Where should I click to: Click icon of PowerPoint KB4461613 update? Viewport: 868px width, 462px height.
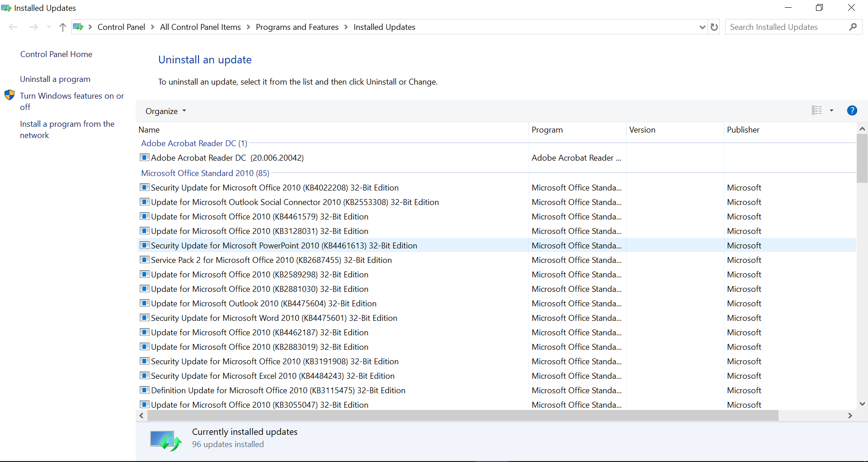pos(145,245)
